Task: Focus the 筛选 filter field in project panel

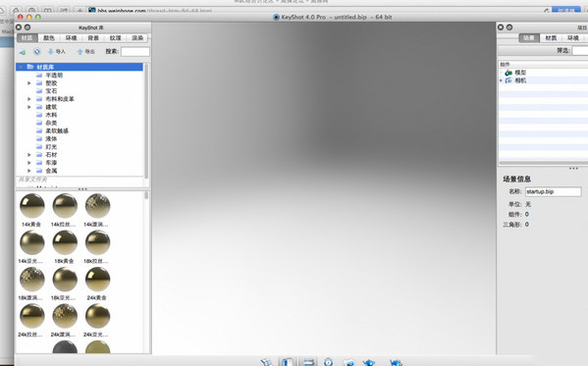Action: [580, 50]
